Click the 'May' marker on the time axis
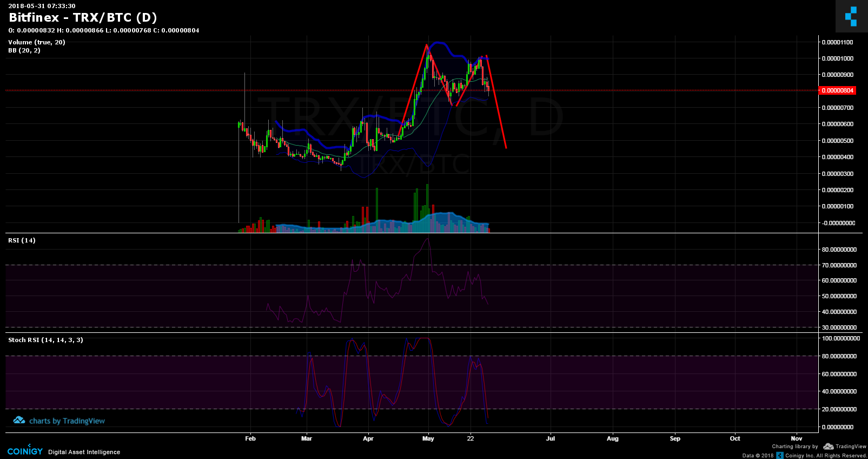The height and width of the screenshot is (459, 868). (428, 438)
